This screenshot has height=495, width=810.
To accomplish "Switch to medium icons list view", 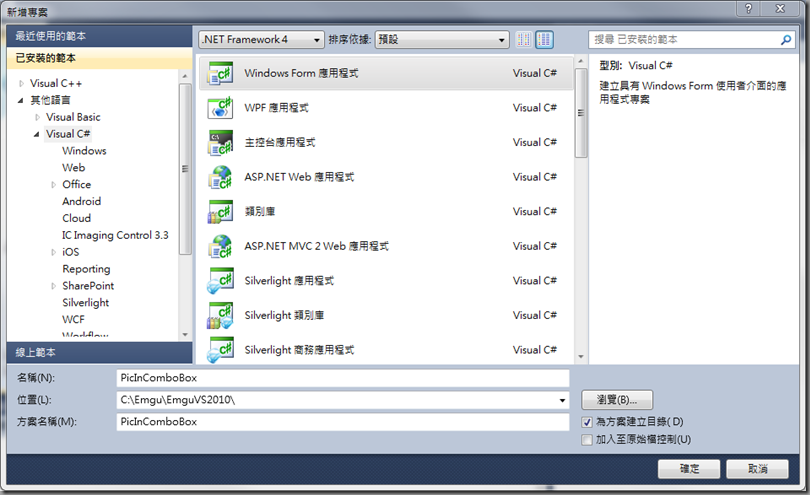I will 544,39.
